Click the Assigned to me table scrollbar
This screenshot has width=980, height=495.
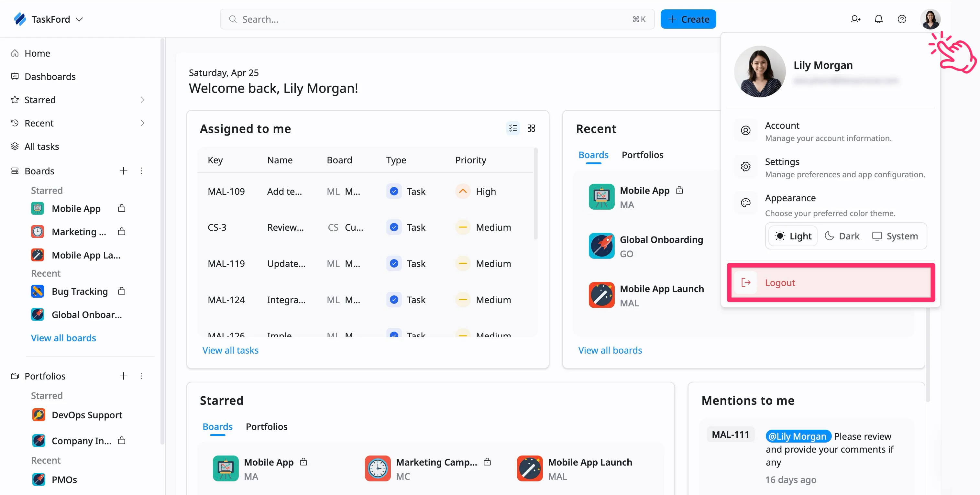click(x=535, y=194)
